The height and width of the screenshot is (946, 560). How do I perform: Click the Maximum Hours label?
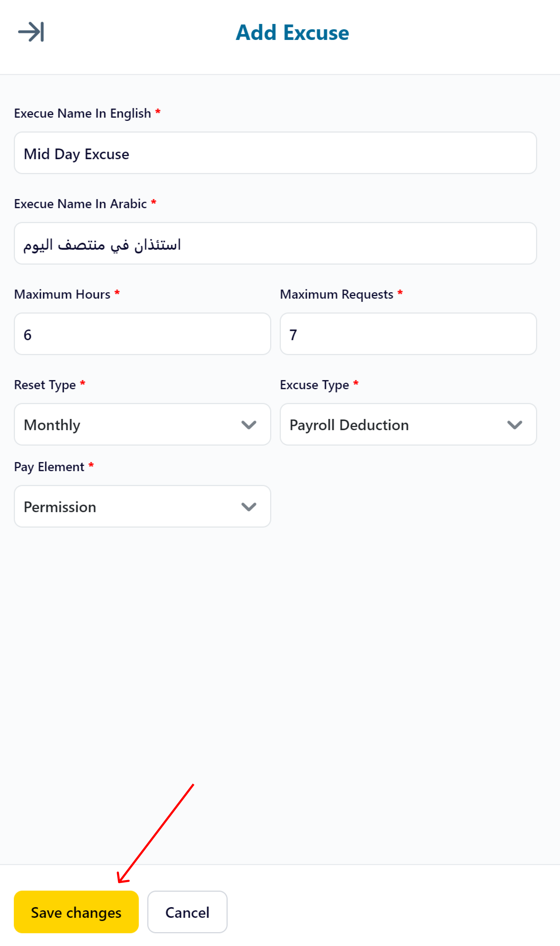62,294
